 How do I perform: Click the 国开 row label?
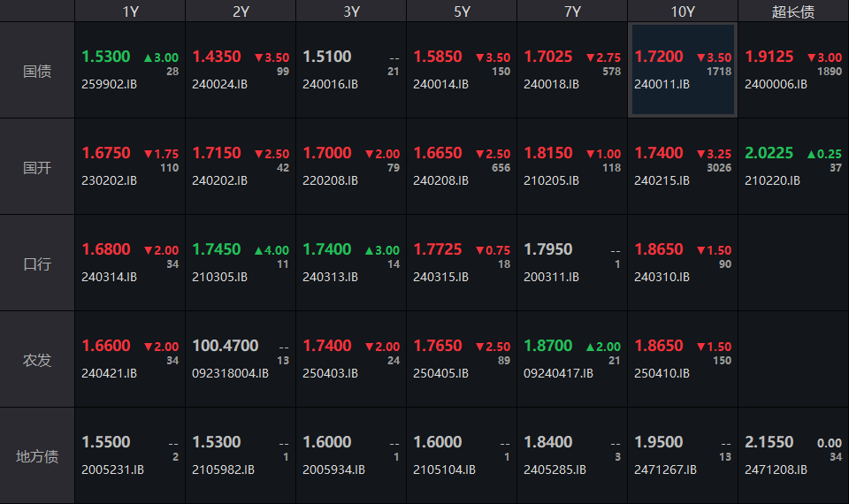pyautogui.click(x=37, y=167)
